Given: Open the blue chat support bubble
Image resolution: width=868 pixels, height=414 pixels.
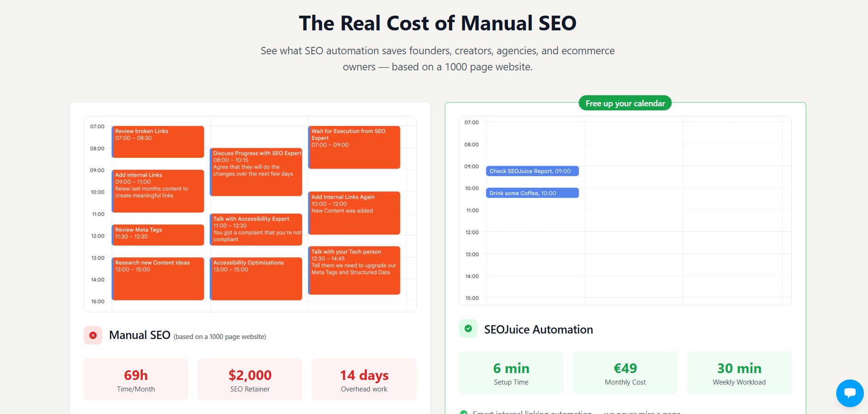Looking at the screenshot, I should pos(850,393).
